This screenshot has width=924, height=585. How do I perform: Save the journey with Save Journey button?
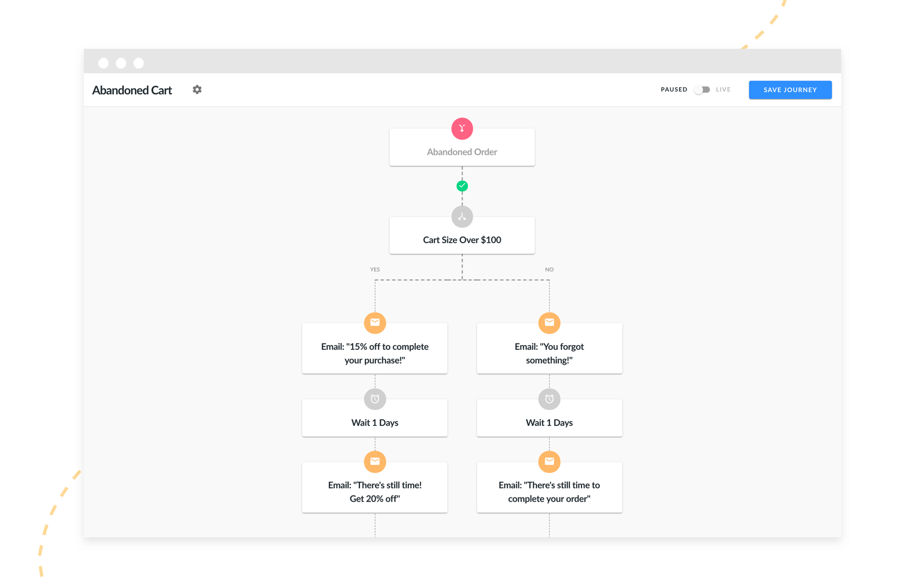pyautogui.click(x=790, y=90)
